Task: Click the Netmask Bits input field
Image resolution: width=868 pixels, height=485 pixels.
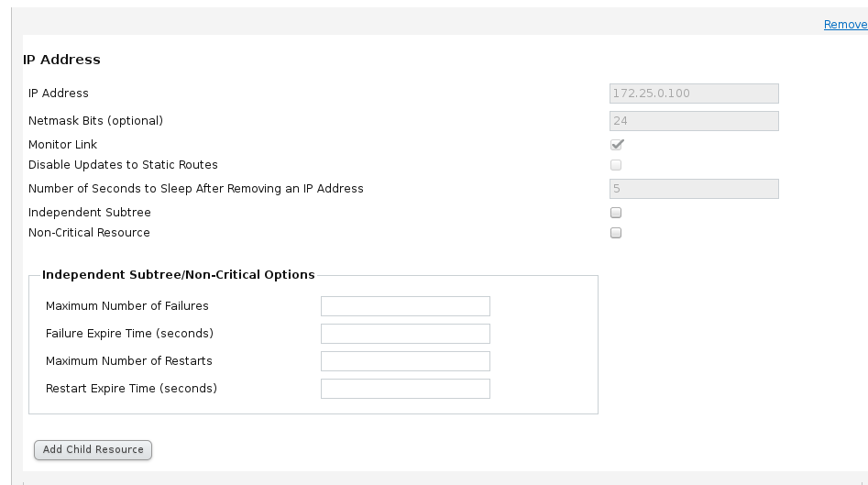Action: click(694, 121)
